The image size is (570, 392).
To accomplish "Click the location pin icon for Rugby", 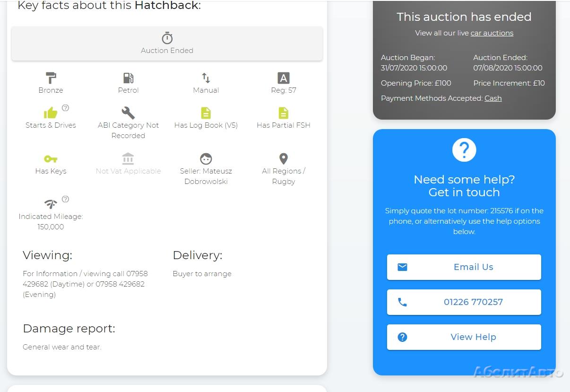I will 283,158.
